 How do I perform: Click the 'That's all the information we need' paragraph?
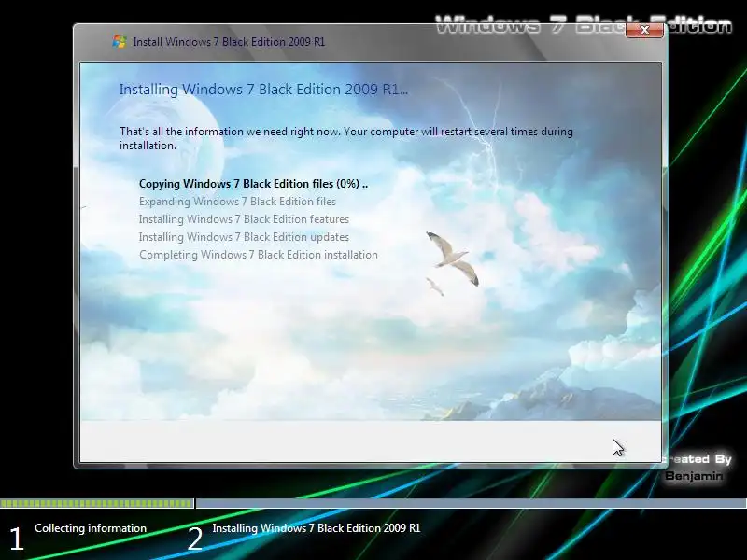point(345,138)
